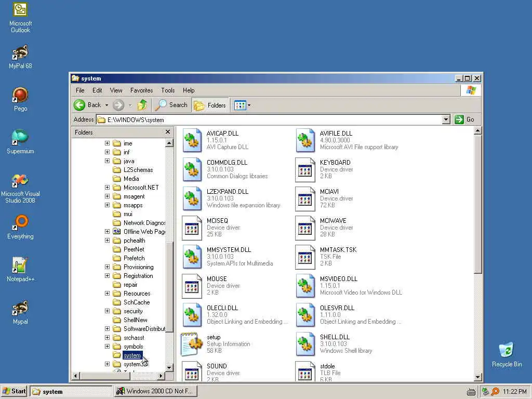Open the Back history dropdown arrow
This screenshot has width=532, height=399.
107,105
